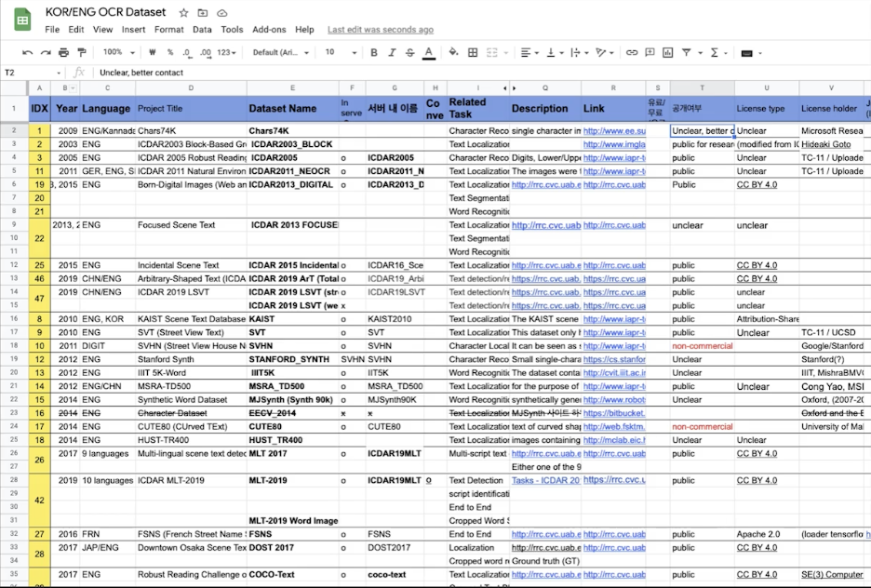Viewport: 871px width, 588px height.
Task: Click the Insert chart icon
Action: point(668,52)
